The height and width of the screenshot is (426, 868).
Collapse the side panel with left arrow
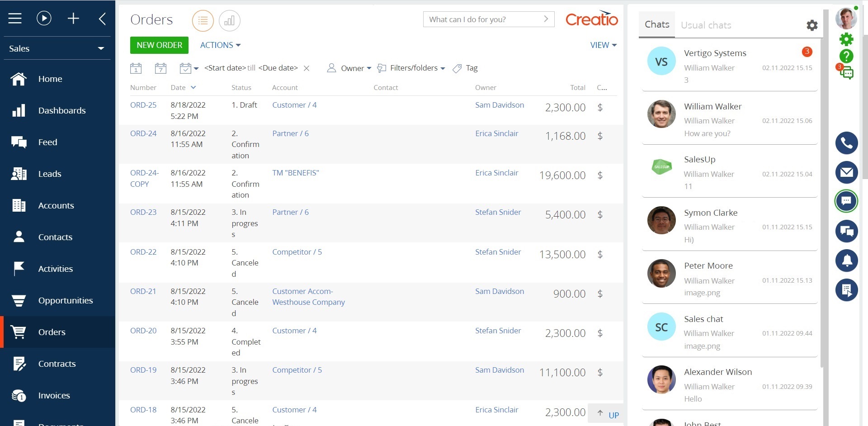click(x=102, y=18)
